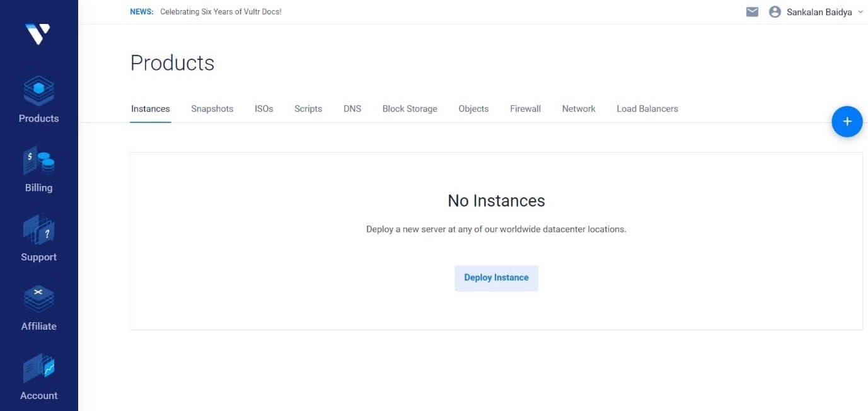Viewport: 868px width, 411px height.
Task: Select the Scripts tab
Action: click(308, 108)
